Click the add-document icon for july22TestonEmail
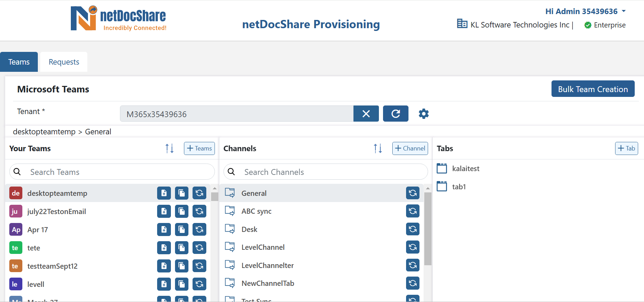The width and height of the screenshot is (644, 302). [x=164, y=211]
